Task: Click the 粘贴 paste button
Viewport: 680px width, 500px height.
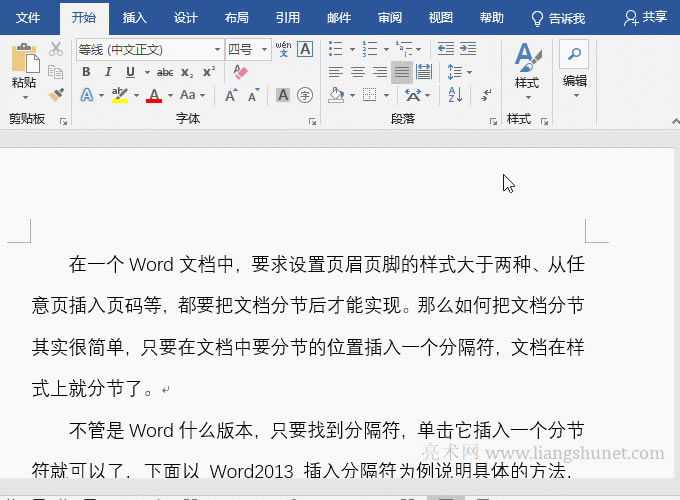Action: [x=24, y=70]
